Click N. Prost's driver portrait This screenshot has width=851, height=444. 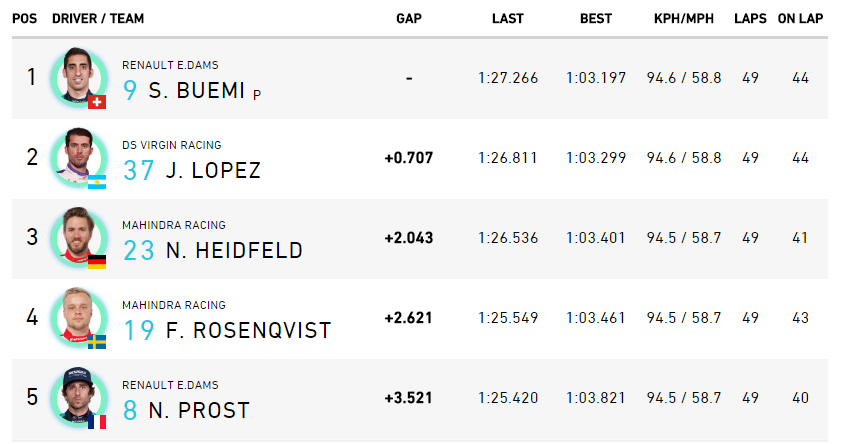pos(79,396)
